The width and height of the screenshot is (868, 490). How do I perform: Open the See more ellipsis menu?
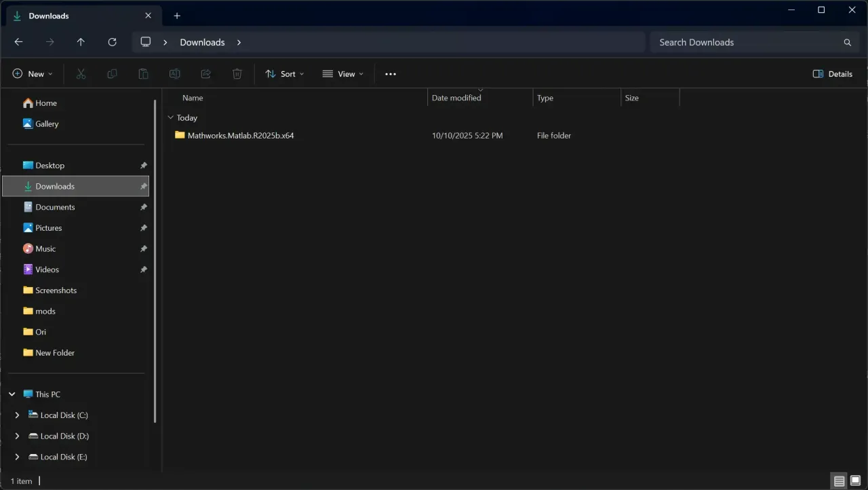pos(390,74)
